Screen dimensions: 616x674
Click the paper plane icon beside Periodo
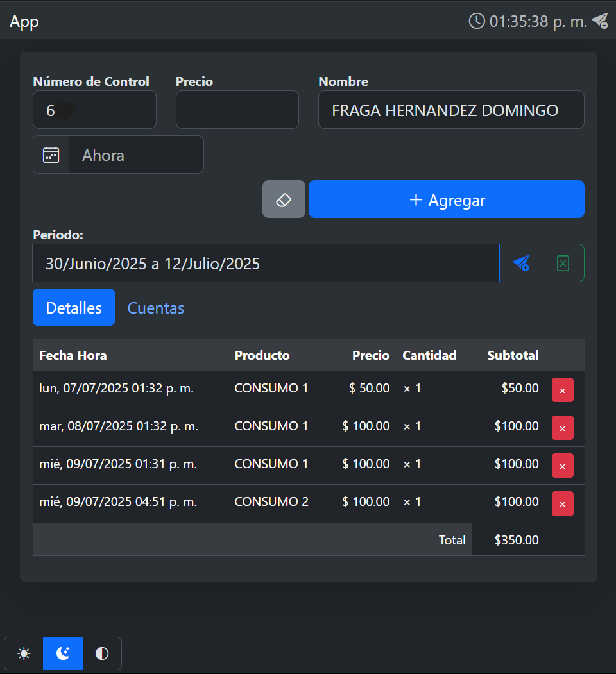click(520, 263)
